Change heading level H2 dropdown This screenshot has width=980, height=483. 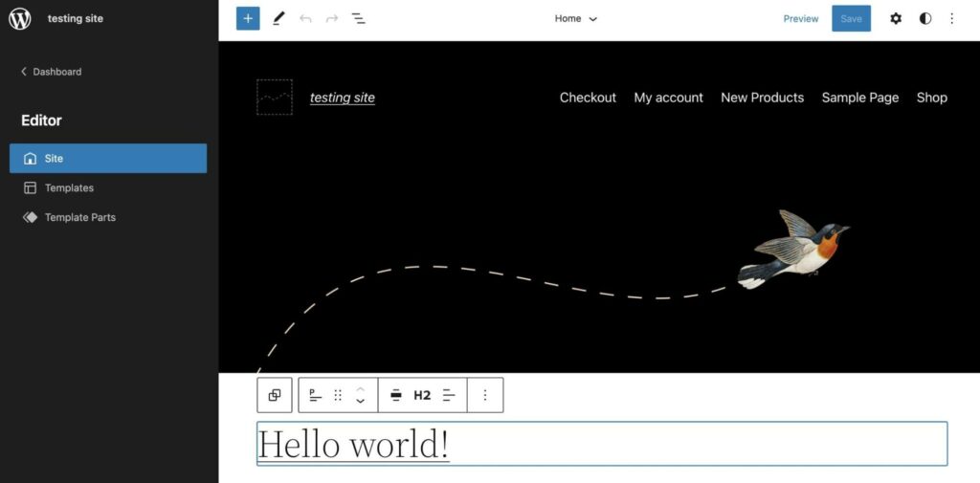pos(422,395)
